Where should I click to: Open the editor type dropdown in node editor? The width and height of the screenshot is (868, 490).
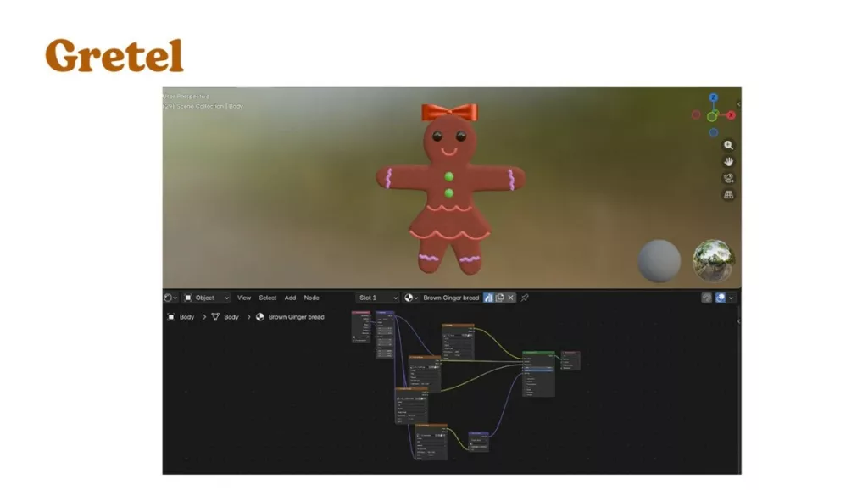[x=170, y=298]
